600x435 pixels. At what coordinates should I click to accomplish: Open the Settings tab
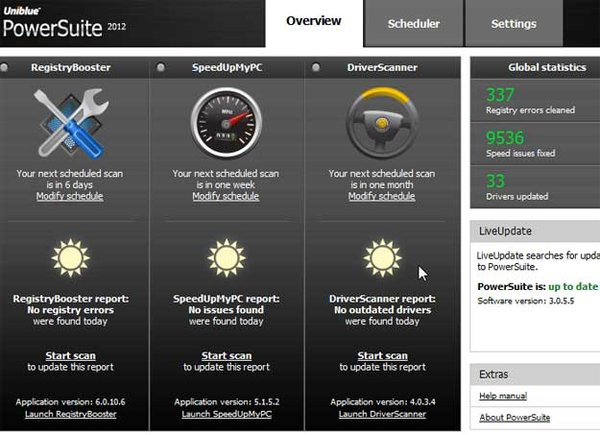[514, 24]
